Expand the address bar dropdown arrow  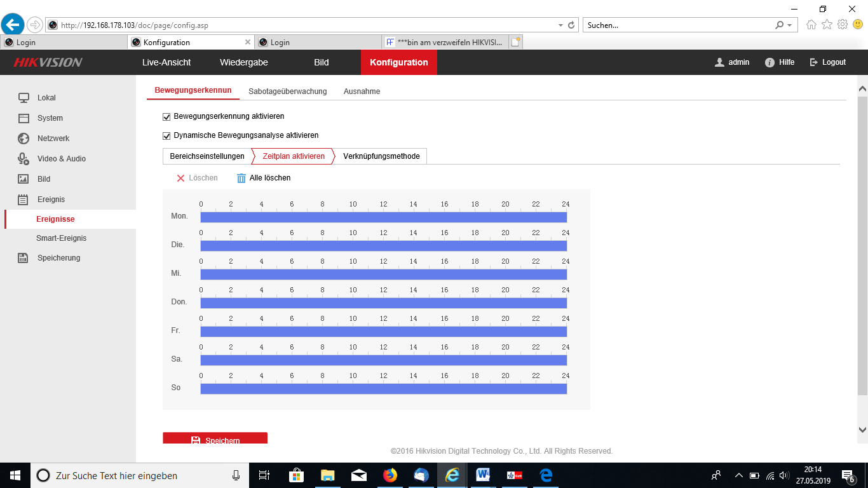pos(560,25)
